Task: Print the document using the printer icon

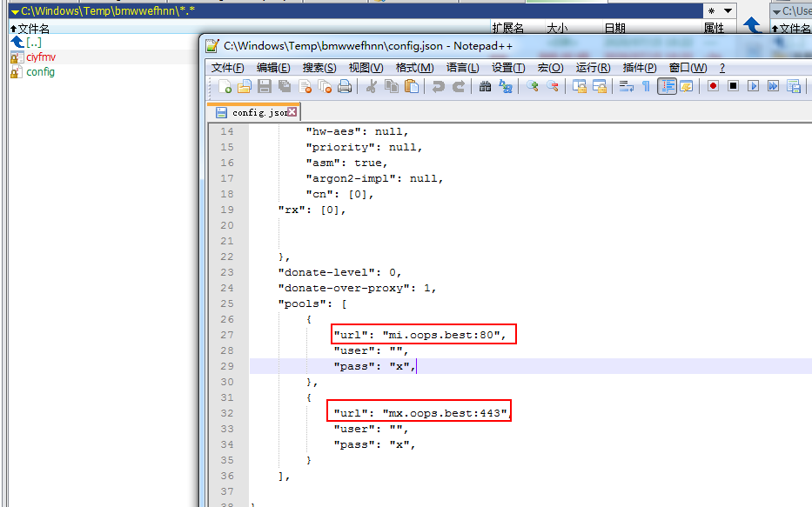Action: (345, 86)
